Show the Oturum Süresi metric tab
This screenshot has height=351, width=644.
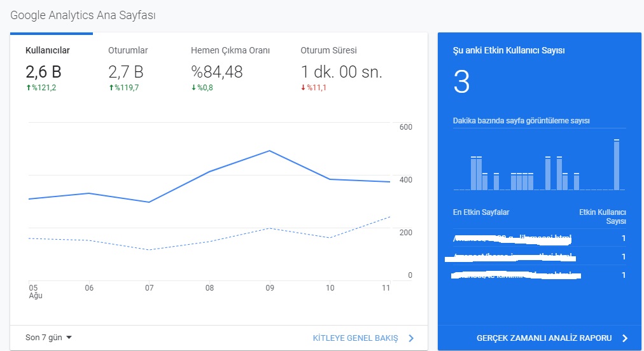pos(341,68)
